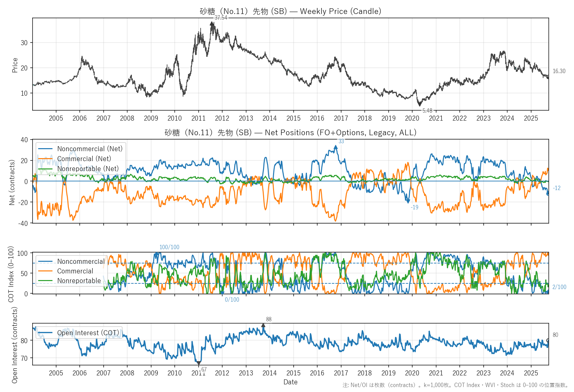Viewport: 574px width, 392px height.
Task: Toggle the Commercial (Net) legend entry
Action: [84, 159]
